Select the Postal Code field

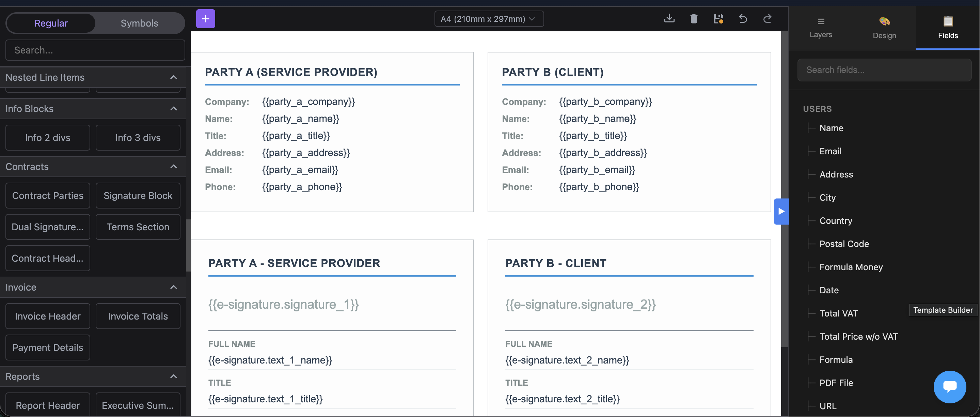(844, 244)
